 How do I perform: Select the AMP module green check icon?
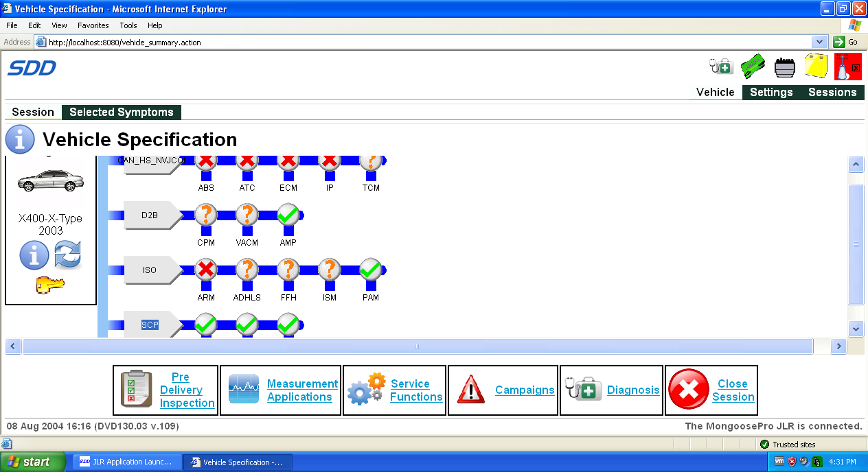point(288,215)
